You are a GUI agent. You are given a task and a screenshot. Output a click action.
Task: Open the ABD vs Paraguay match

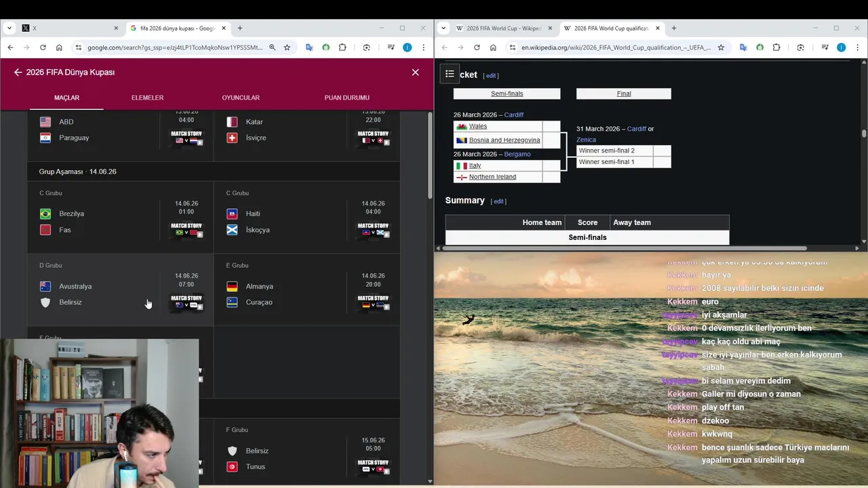(120, 135)
